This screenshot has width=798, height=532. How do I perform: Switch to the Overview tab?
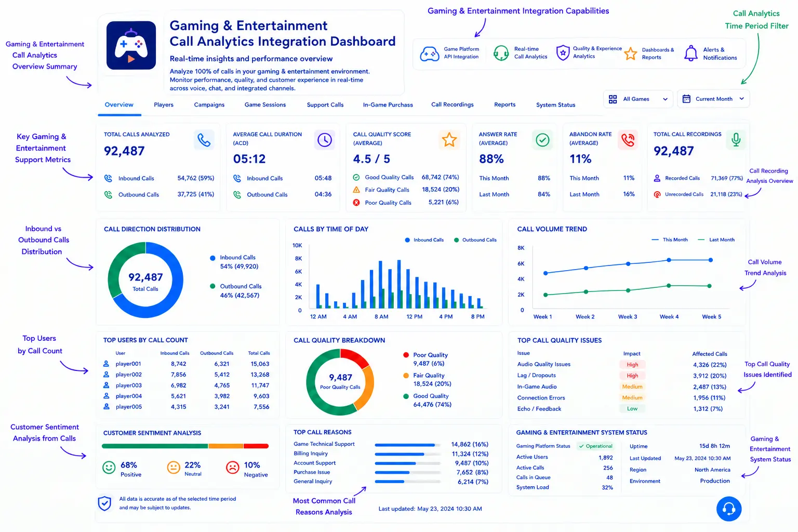click(119, 105)
